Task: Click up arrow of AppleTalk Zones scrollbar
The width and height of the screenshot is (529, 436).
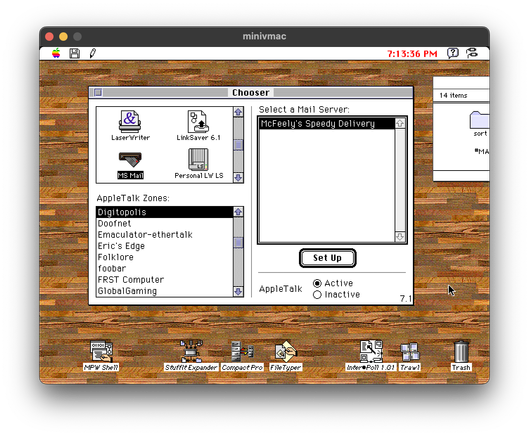Action: (238, 212)
